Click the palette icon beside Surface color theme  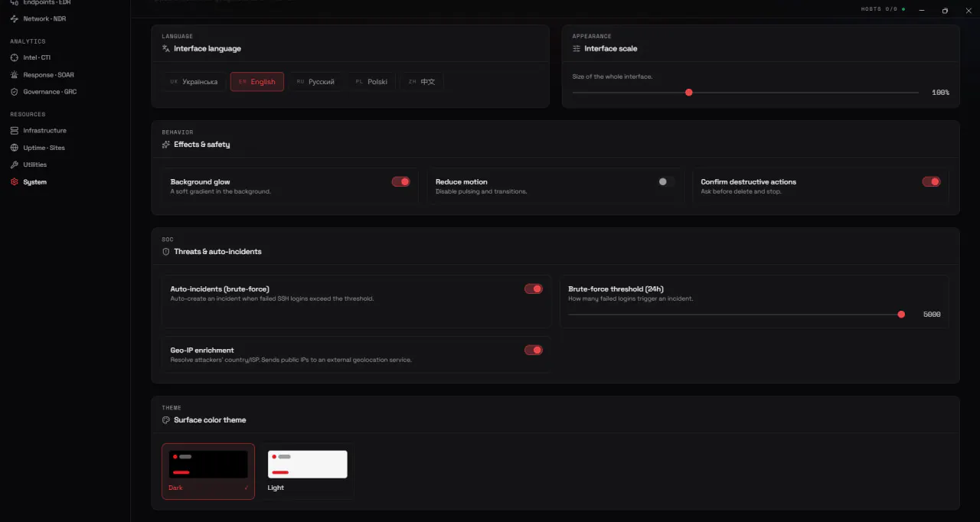coord(166,420)
